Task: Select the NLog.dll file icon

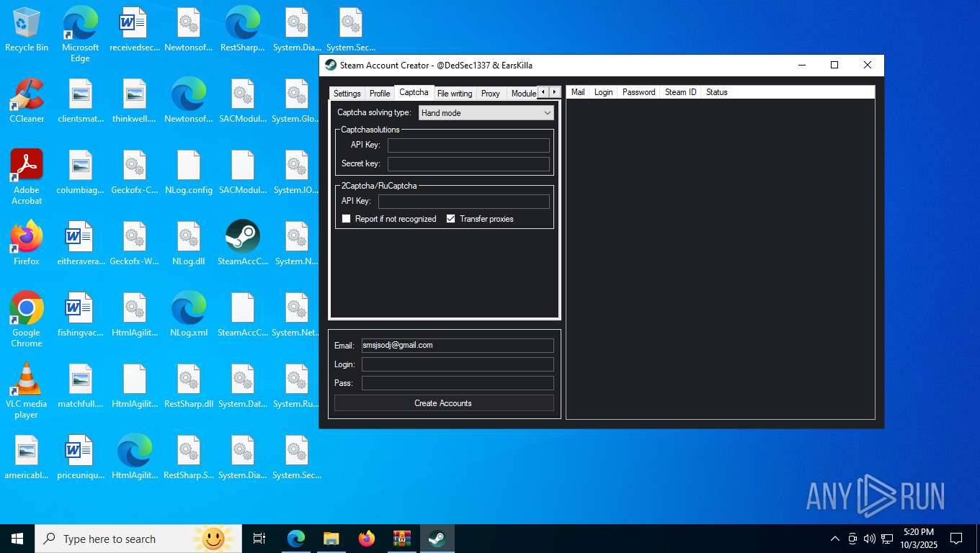Action: [x=189, y=243]
